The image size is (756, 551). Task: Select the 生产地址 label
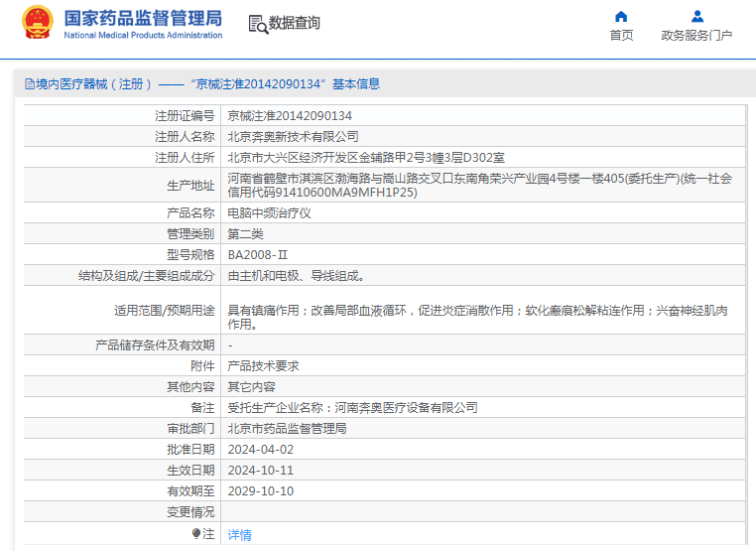190,186
